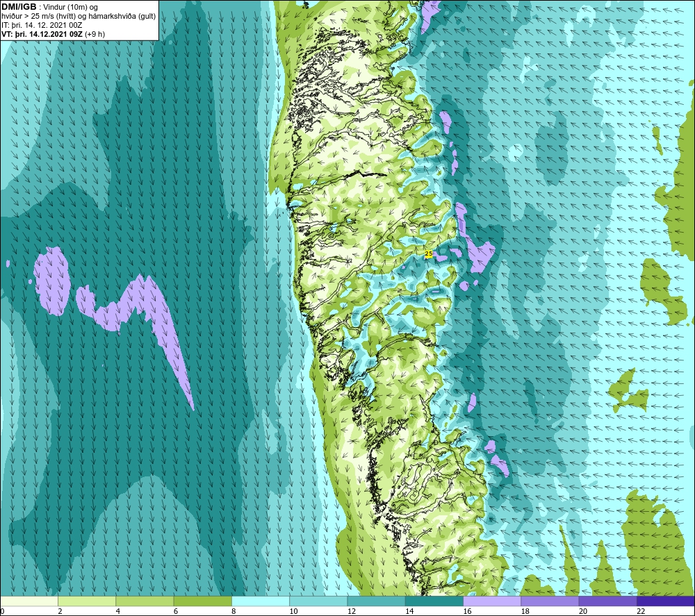Click the '(+9 h)' forecast offset text

[x=95, y=34]
